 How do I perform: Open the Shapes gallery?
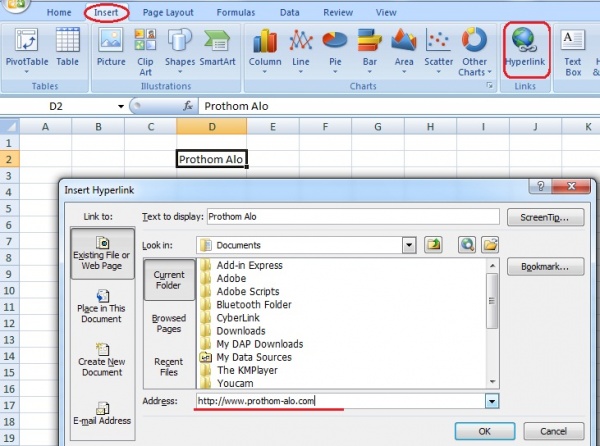(x=180, y=50)
